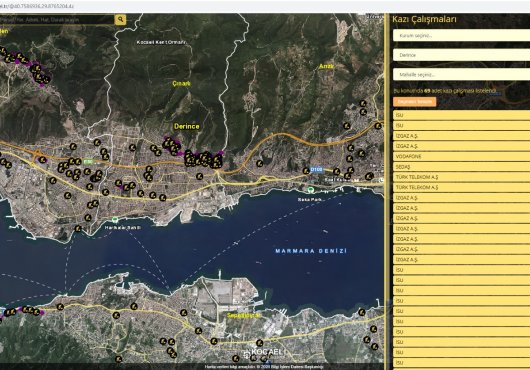The height and width of the screenshot is (370, 530).
Task: Select the SEDAŞ row in the list
Action: [x=461, y=167]
